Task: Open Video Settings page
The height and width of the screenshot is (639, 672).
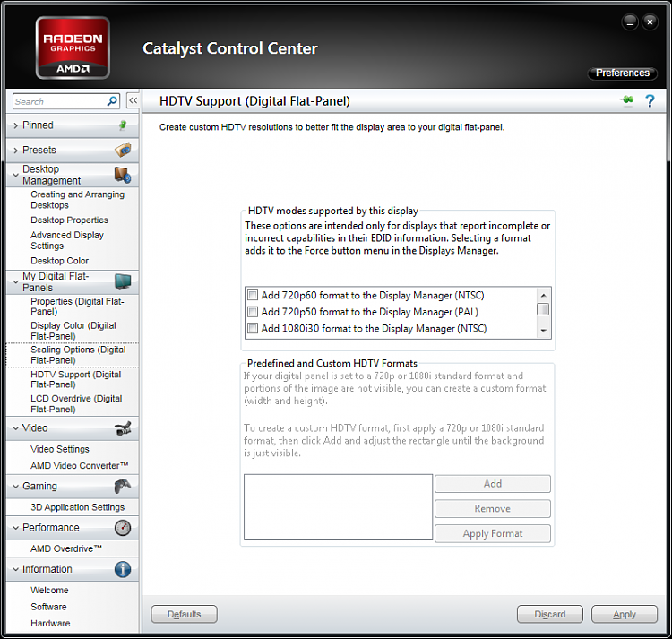Action: [60, 449]
